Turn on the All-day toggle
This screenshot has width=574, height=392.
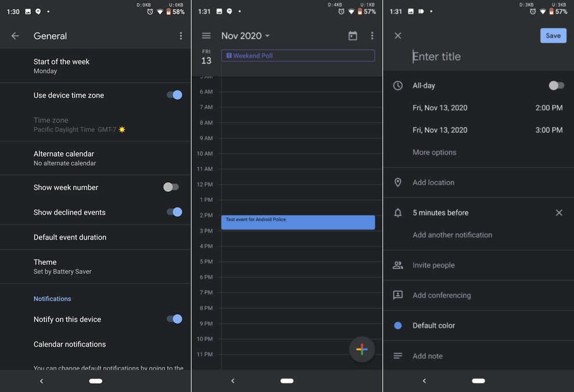point(556,86)
